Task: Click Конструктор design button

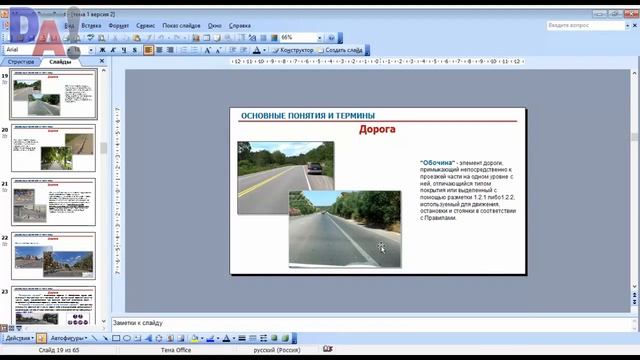Action: (293, 50)
